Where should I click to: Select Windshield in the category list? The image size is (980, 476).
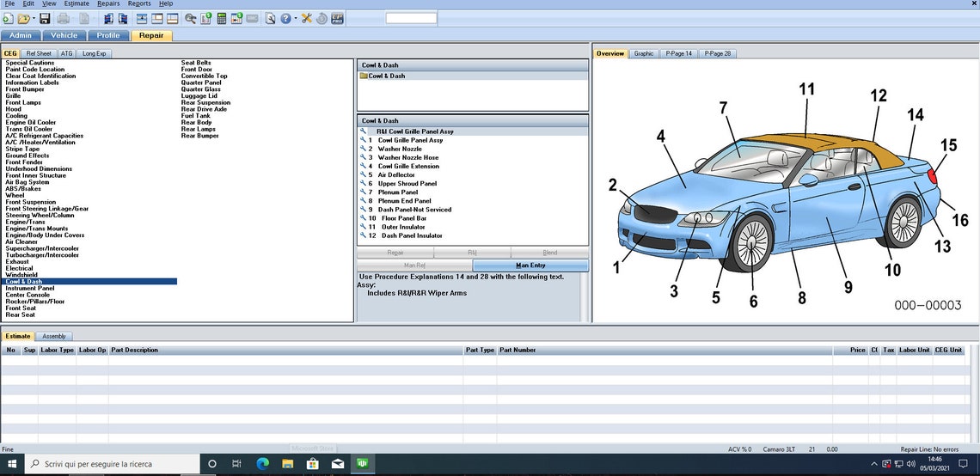click(21, 275)
